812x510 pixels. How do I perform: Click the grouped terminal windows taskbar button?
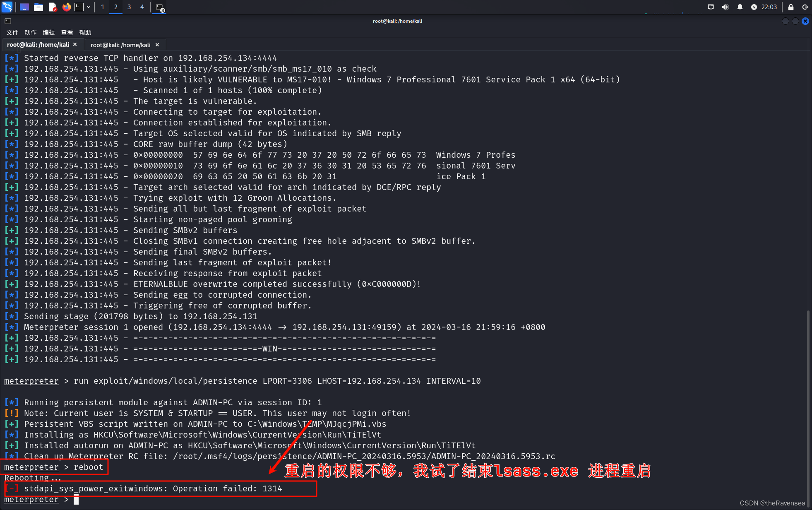(160, 7)
